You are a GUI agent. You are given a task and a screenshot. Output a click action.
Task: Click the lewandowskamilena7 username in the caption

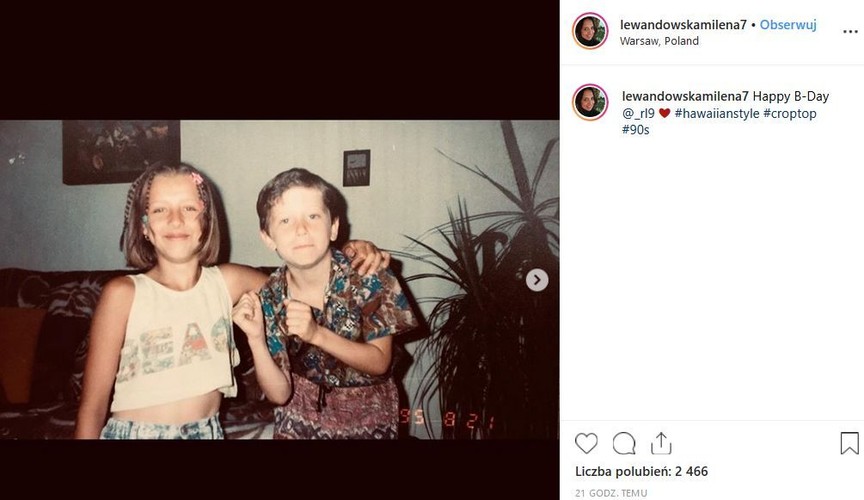coord(685,96)
